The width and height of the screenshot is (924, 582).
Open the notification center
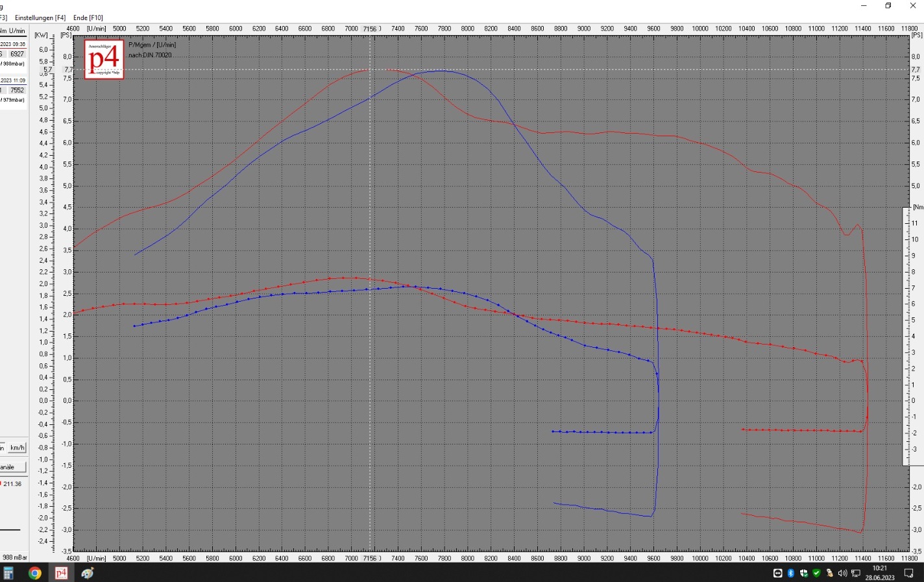[908, 573]
